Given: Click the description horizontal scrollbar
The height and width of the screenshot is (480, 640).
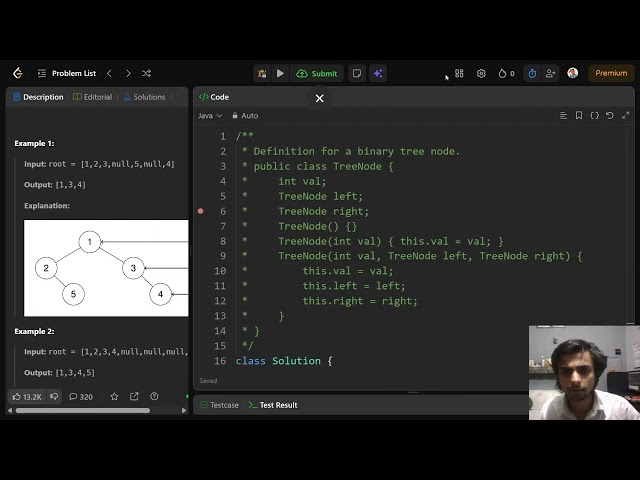Looking at the screenshot, I should point(83,411).
